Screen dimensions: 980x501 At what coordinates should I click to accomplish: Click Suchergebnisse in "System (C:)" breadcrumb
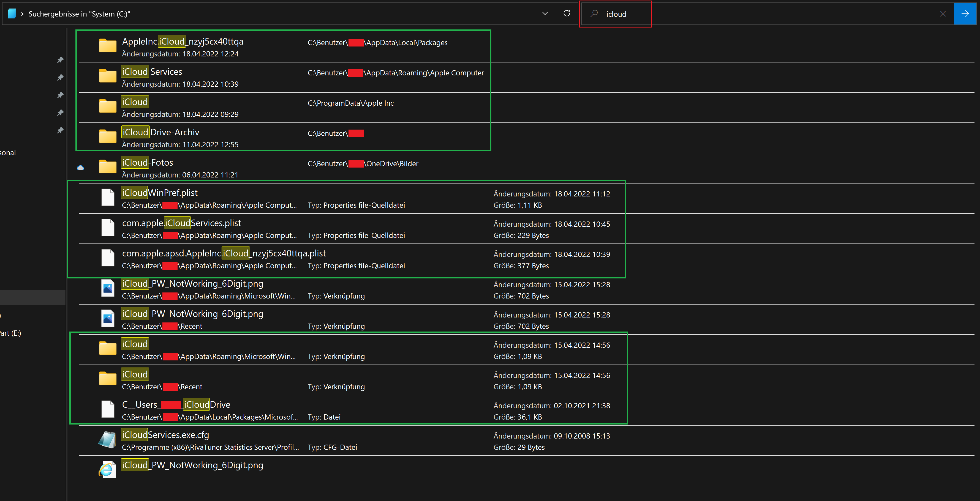coord(79,14)
